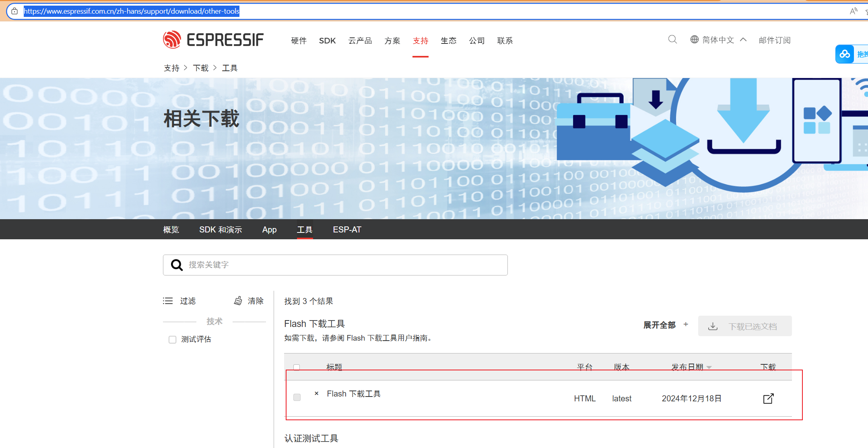
Task: Click the 2024年12月18日 date cell
Action: point(692,399)
